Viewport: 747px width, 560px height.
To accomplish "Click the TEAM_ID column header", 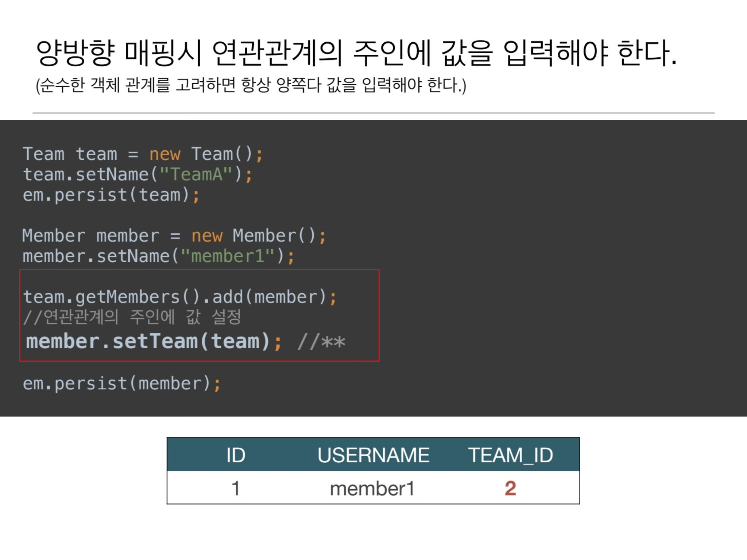I will (x=510, y=455).
